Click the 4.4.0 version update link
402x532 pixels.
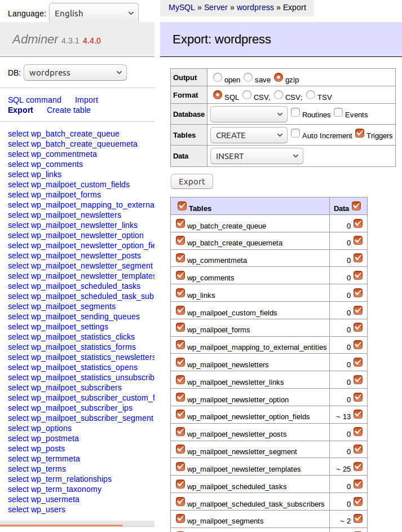click(x=92, y=41)
